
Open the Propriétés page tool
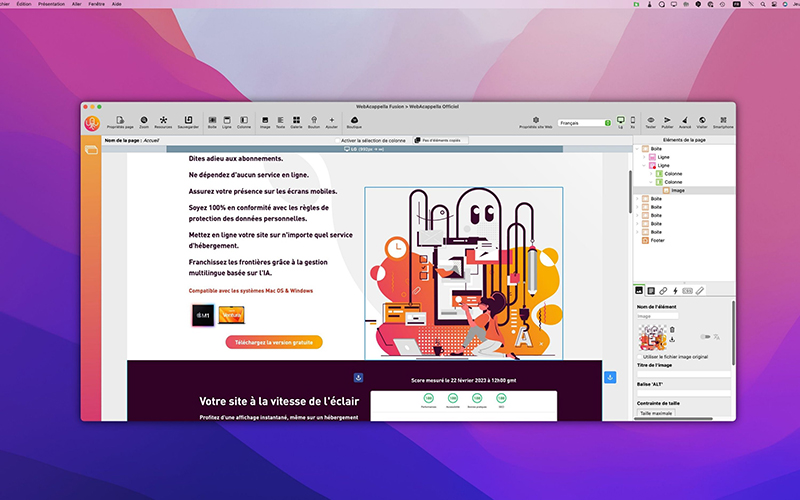tap(120, 122)
